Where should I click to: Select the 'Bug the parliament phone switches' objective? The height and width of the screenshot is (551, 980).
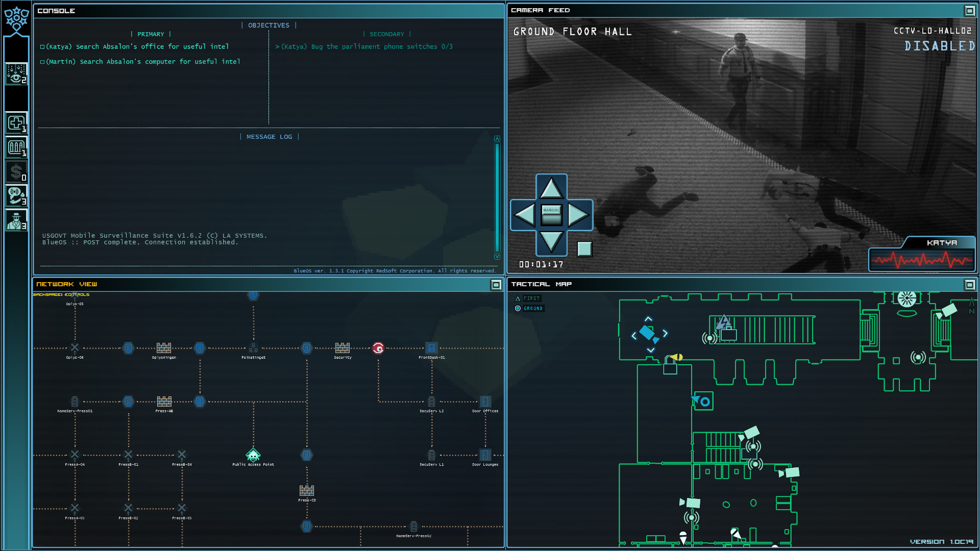(364, 46)
